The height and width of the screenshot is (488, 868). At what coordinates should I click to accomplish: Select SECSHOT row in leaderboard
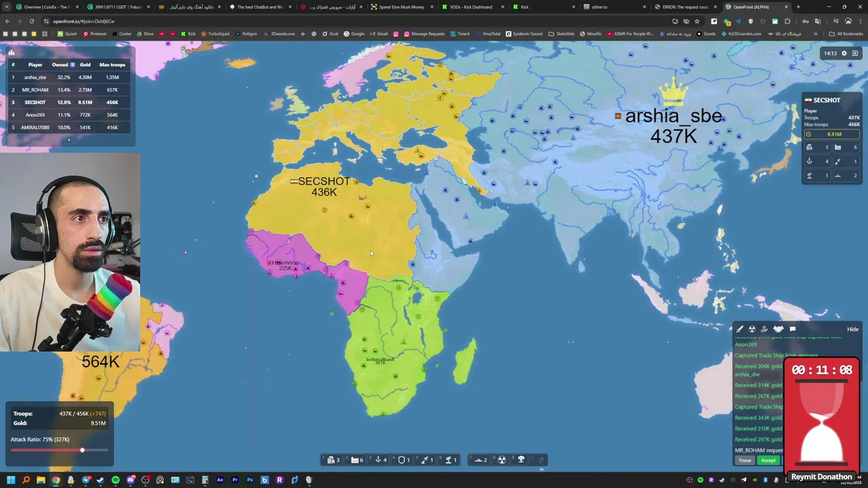(68, 102)
